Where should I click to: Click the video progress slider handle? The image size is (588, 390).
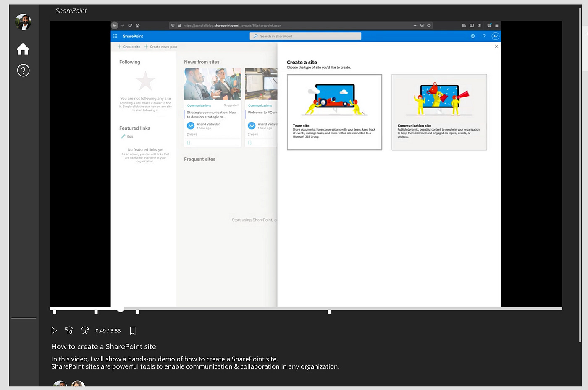tap(121, 309)
